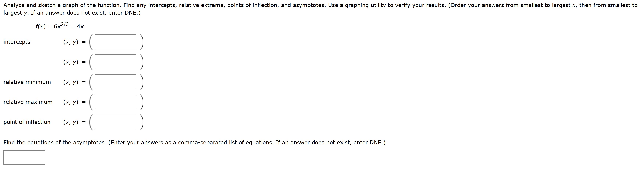Image resolution: width=644 pixels, height=172 pixels.
Task: Click the (x, y) label beside point of inflection
Action: point(71,122)
